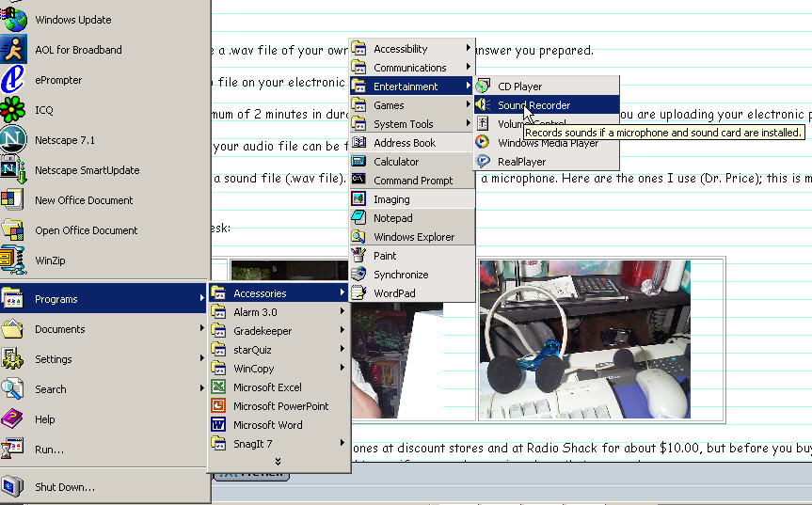Click the Microsoft Word icon

click(x=218, y=425)
